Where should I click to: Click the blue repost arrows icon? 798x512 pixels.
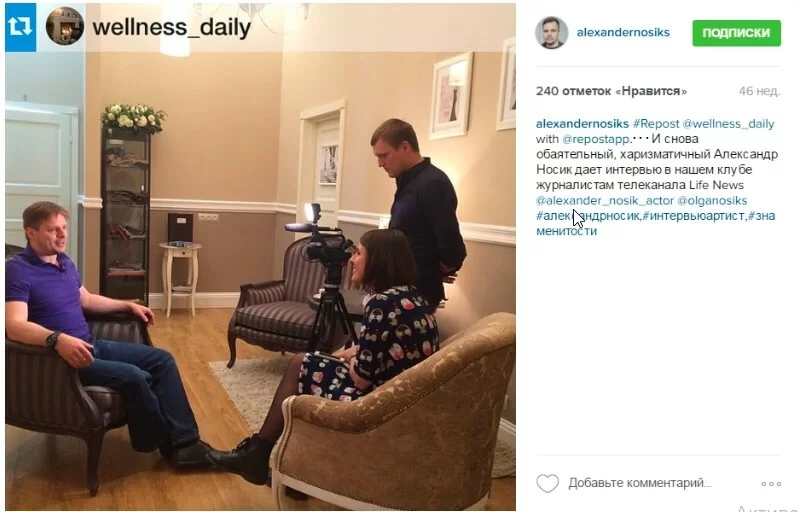click(x=20, y=27)
